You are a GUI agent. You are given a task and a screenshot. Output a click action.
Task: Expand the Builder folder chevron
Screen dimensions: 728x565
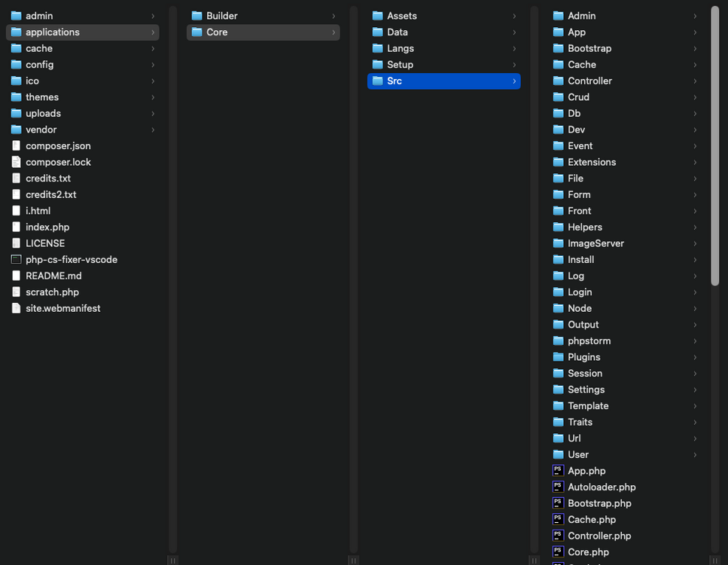[334, 15]
